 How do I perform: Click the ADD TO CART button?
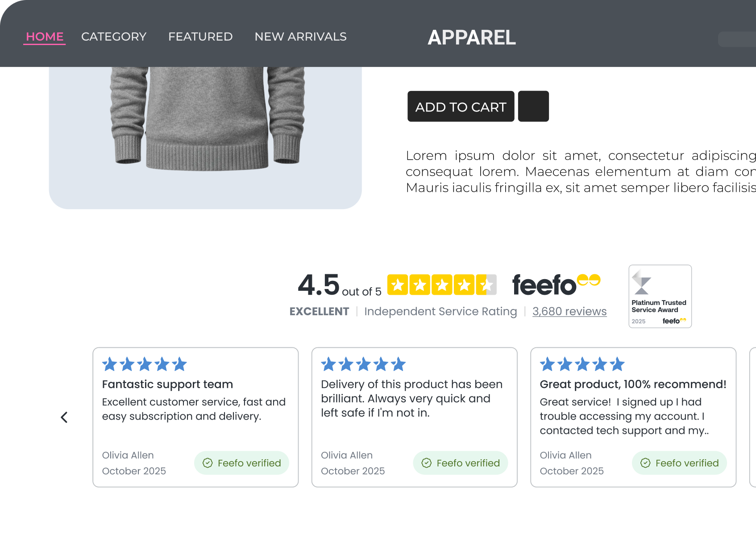pos(461,107)
